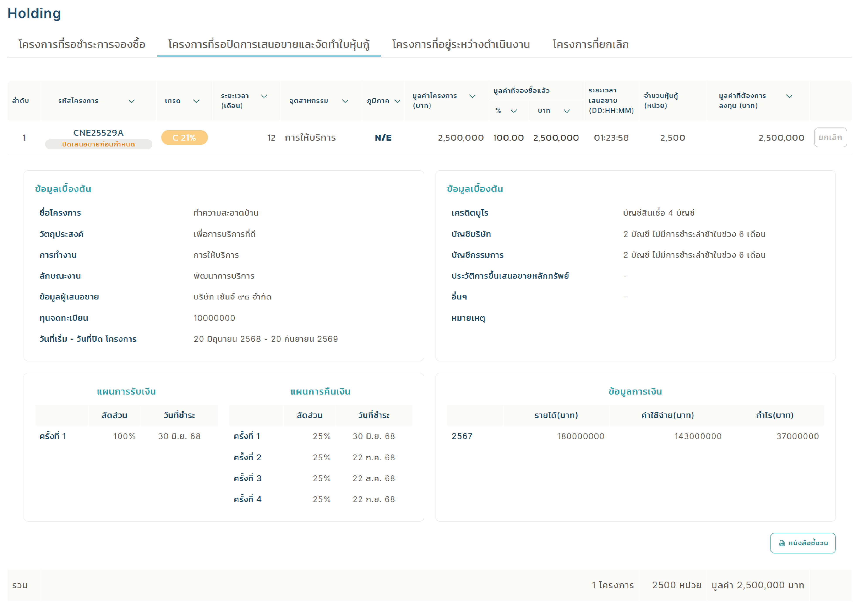Viewport: 859px width, 616px height.
Task: Click the 2500 หน่วย total in footer
Action: click(676, 585)
